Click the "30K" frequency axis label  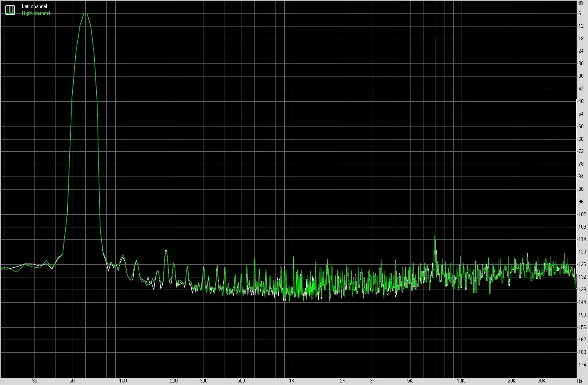pyautogui.click(x=541, y=381)
